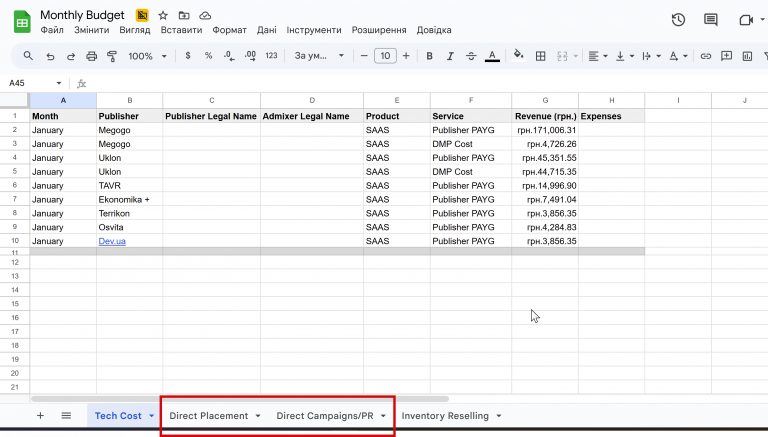Open the Вигляд menu
768x437 pixels.
135,30
